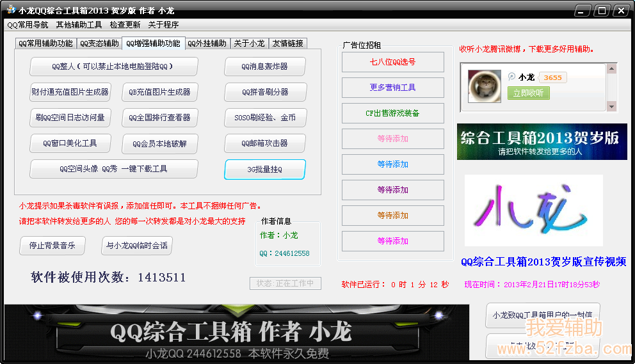The height and width of the screenshot is (364, 635).
Task: Click the pink 等待添加 ad slot
Action: pos(393,139)
